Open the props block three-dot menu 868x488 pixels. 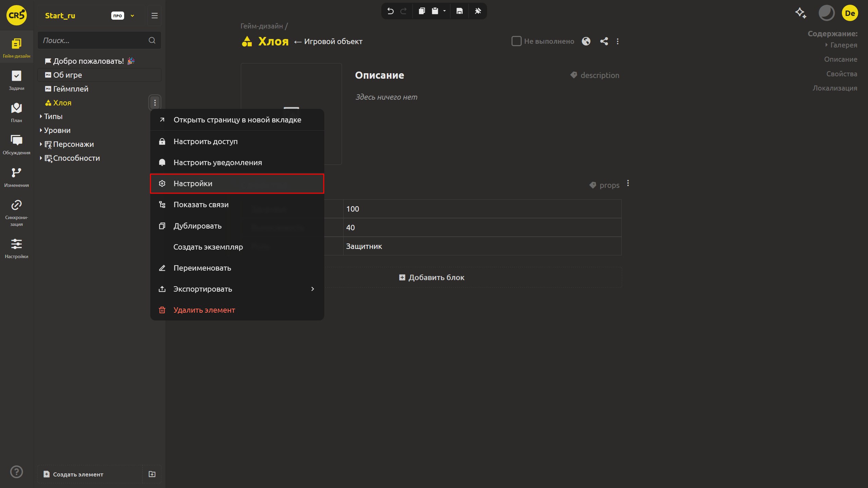coord(628,183)
